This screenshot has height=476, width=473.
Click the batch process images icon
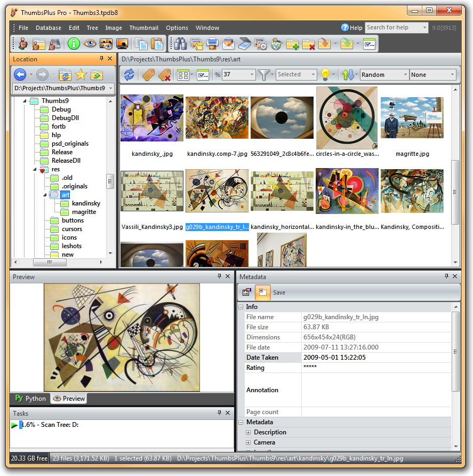[x=197, y=44]
